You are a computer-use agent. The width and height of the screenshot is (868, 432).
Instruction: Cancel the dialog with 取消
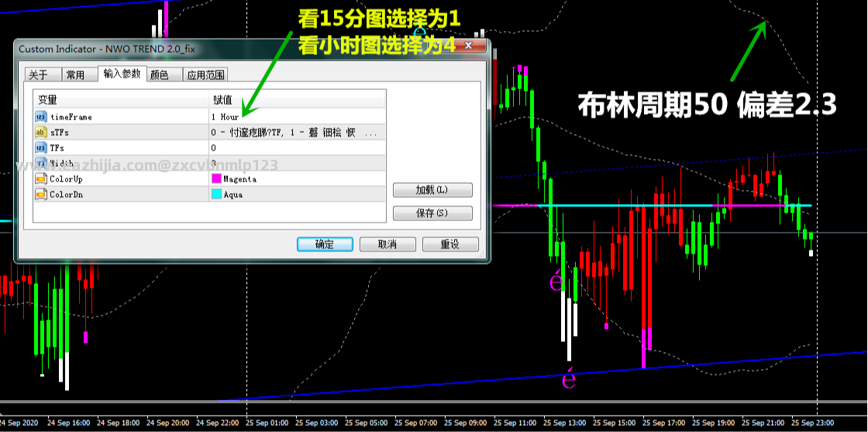coord(387,244)
